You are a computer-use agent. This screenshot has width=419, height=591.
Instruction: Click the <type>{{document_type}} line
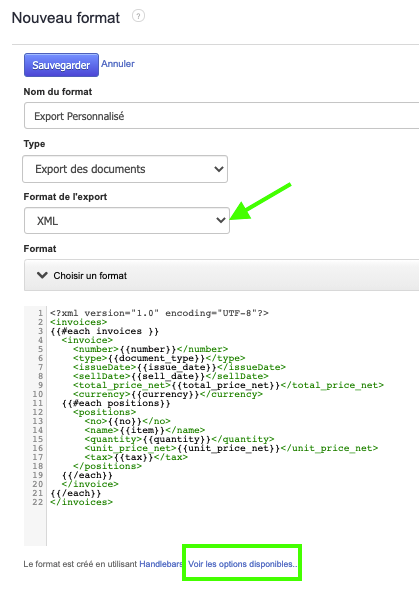click(x=159, y=358)
